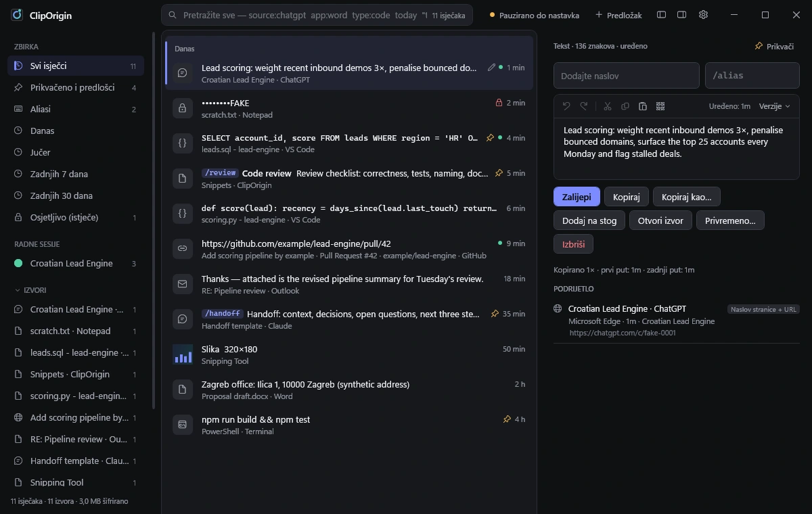Click the red lock icon on the FAKE row

click(499, 103)
